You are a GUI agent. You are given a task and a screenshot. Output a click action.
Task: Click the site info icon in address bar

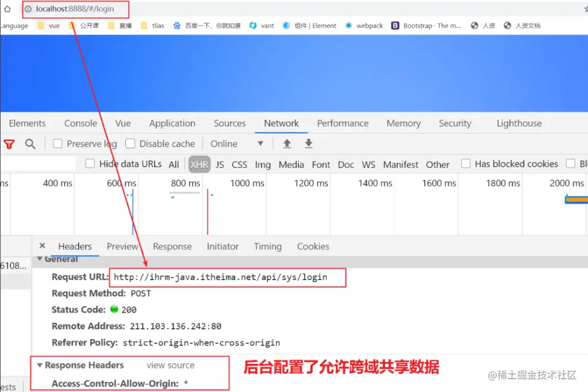[x=28, y=9]
